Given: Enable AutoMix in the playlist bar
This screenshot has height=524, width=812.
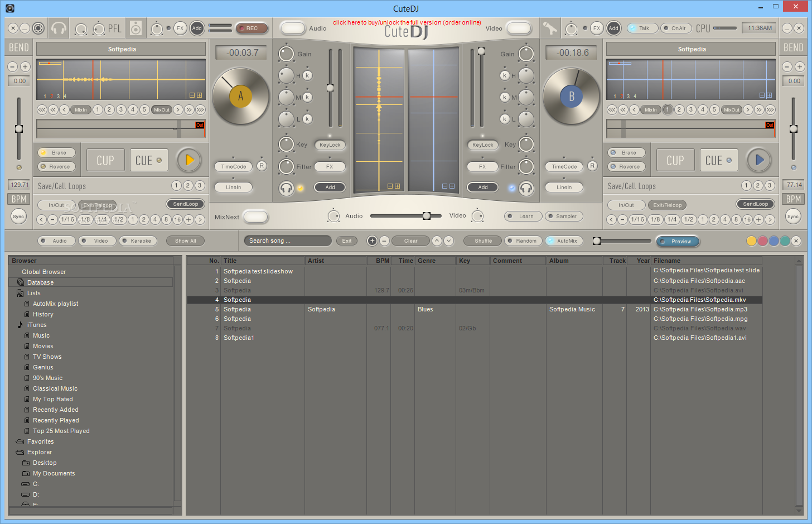Looking at the screenshot, I should coord(564,241).
